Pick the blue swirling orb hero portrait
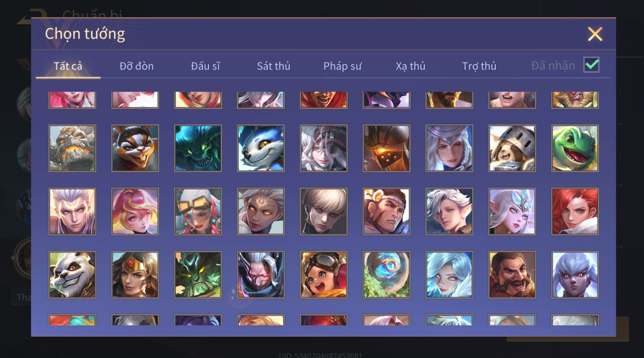 (x=387, y=275)
